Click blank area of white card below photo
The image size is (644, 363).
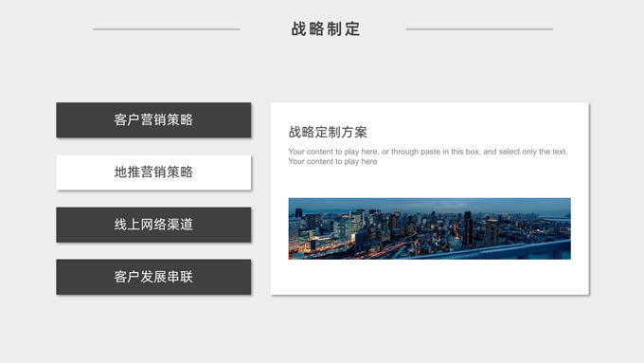[x=429, y=277]
